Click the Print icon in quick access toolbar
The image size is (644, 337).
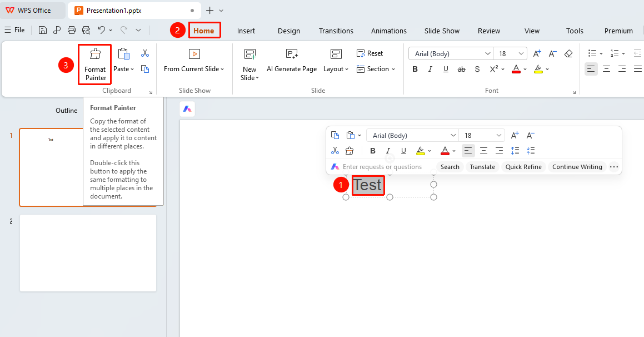pyautogui.click(x=72, y=30)
